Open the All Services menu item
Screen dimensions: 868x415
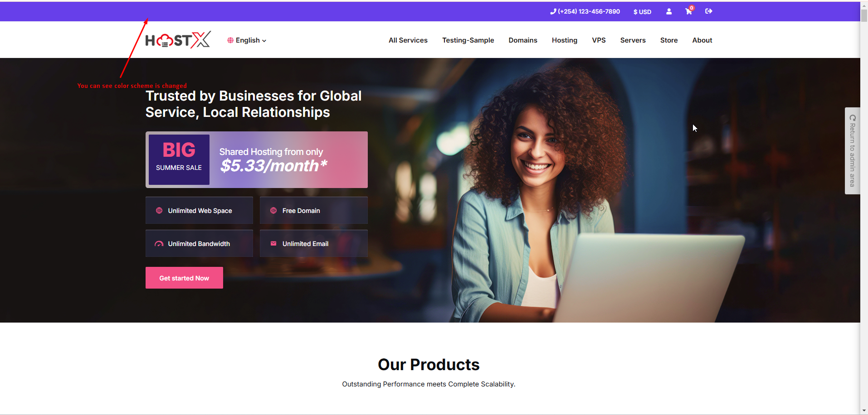coord(408,40)
